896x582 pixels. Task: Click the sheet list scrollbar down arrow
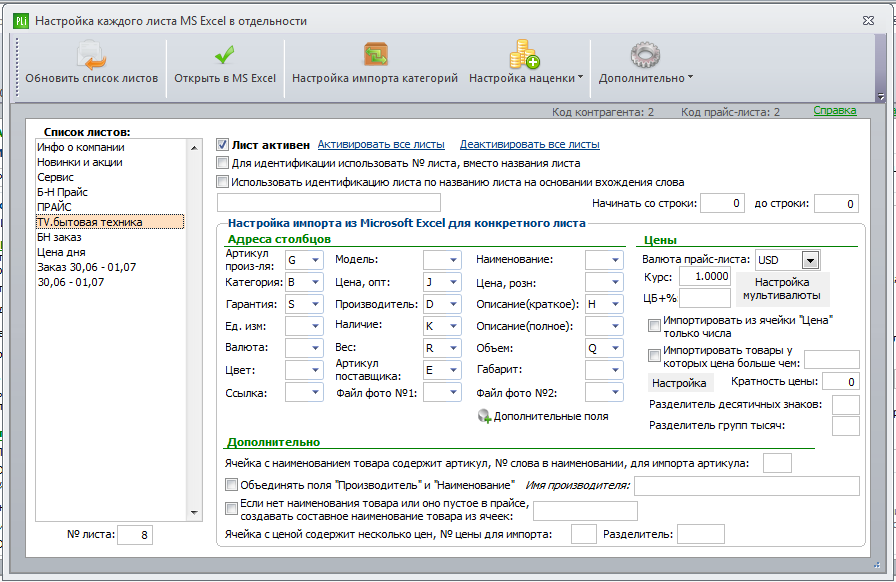pos(194,513)
